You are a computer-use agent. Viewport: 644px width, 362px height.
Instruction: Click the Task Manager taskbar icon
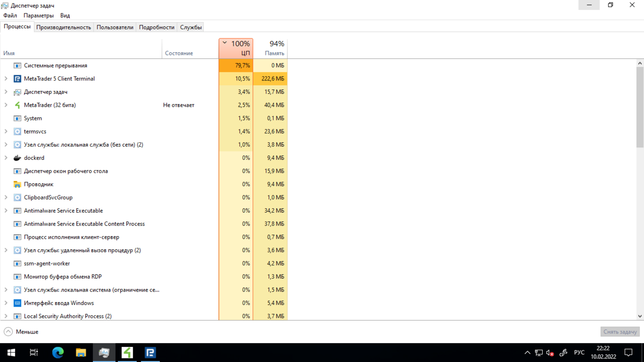[x=104, y=353]
